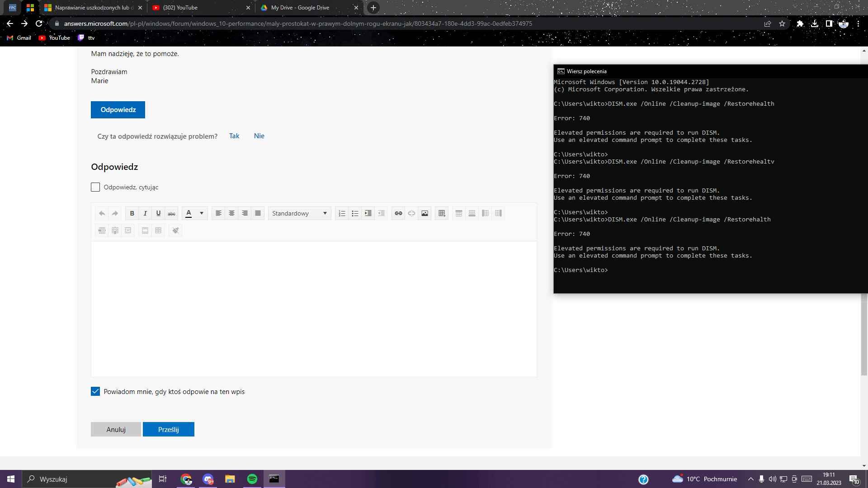
Task: Apply strikethrough formatting
Action: (x=171, y=213)
